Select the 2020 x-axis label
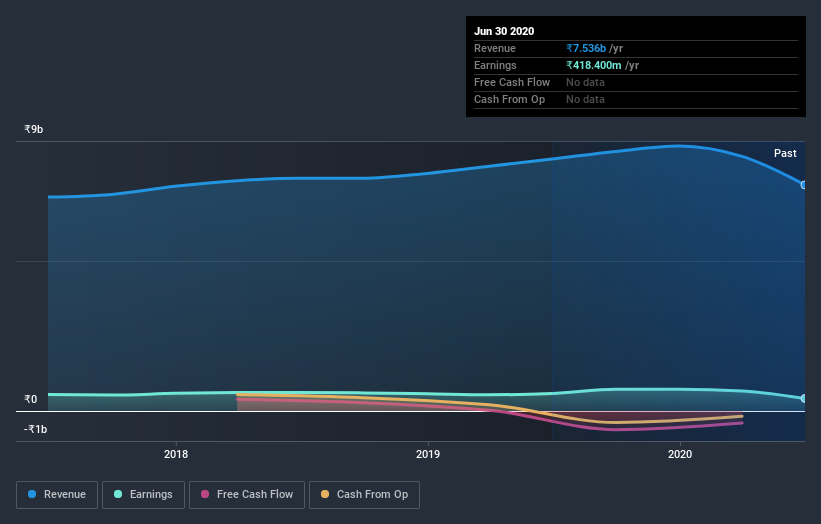 (680, 454)
